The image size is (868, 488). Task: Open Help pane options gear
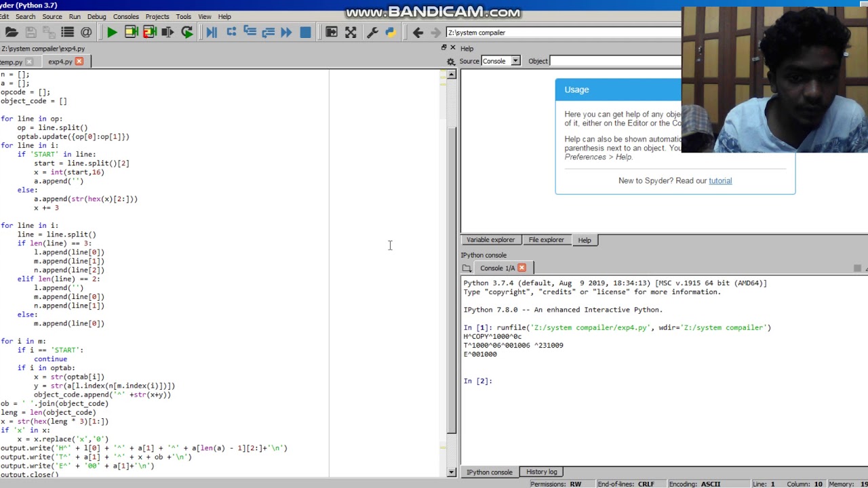[451, 62]
